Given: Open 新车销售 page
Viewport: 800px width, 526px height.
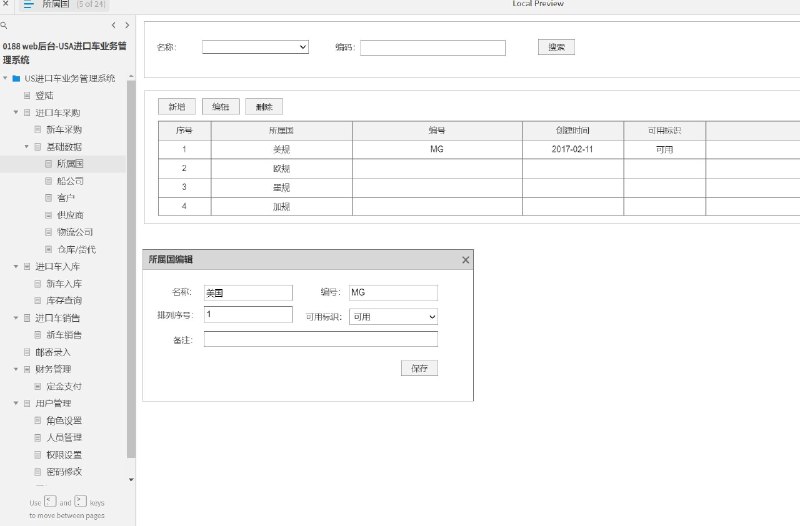Looking at the screenshot, I should click(64, 335).
